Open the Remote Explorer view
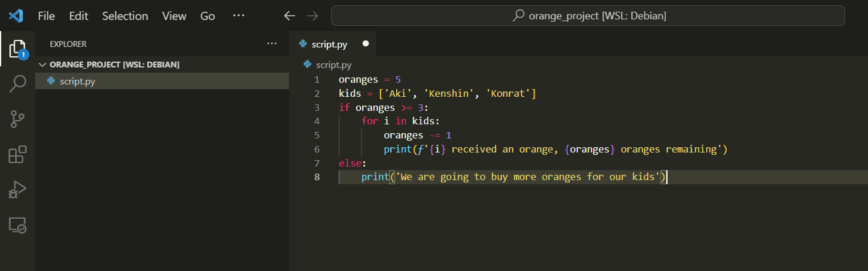Image resolution: width=868 pixels, height=271 pixels. (x=18, y=225)
